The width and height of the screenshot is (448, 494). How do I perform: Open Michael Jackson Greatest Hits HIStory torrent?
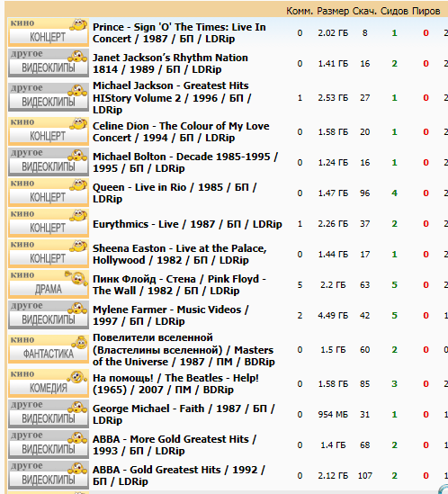tap(172, 98)
